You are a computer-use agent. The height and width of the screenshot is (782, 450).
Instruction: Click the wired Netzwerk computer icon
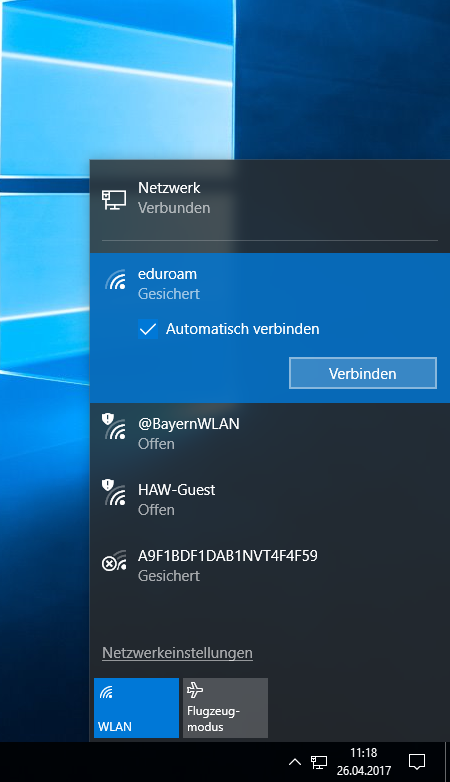pyautogui.click(x=114, y=199)
